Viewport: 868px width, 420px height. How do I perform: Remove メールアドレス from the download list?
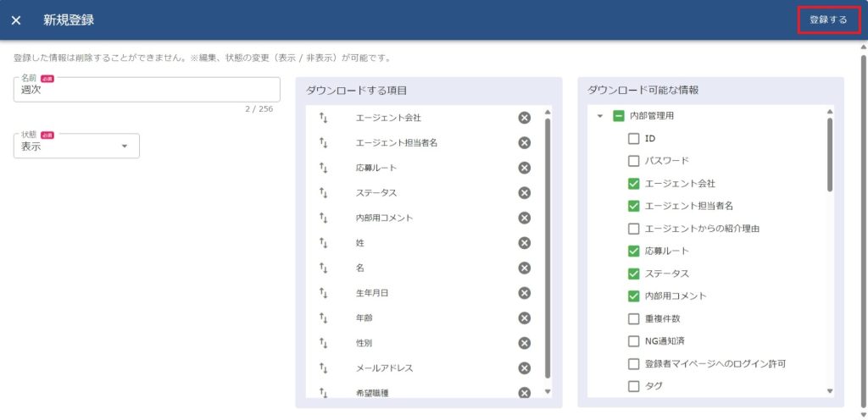pos(524,368)
